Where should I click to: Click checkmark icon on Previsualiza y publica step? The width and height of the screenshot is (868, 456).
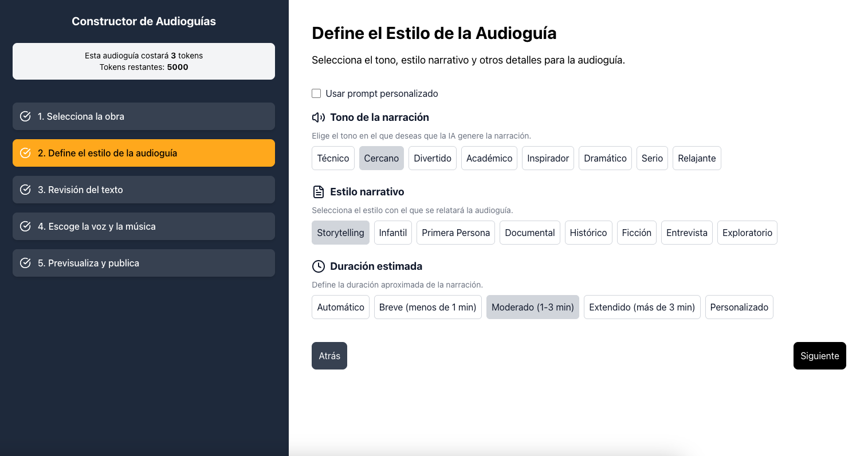click(x=25, y=263)
